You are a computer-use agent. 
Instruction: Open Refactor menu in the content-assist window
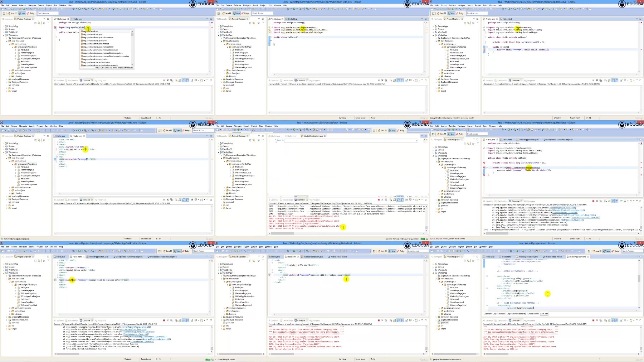(x=23, y=5)
